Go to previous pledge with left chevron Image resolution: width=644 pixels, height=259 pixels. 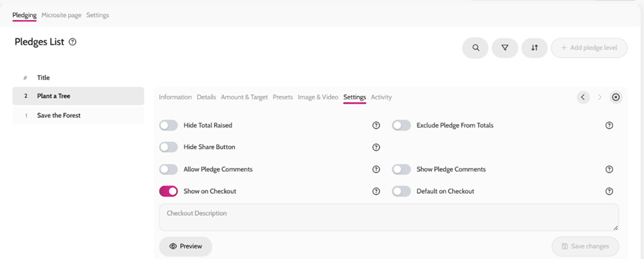click(583, 97)
